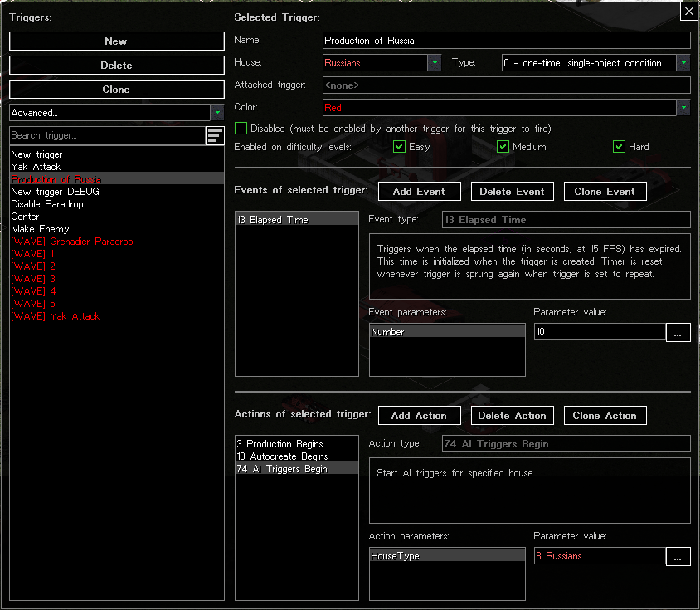Toggle the Disabled checkbox
Viewport: 700px width, 610px height.
click(x=241, y=129)
